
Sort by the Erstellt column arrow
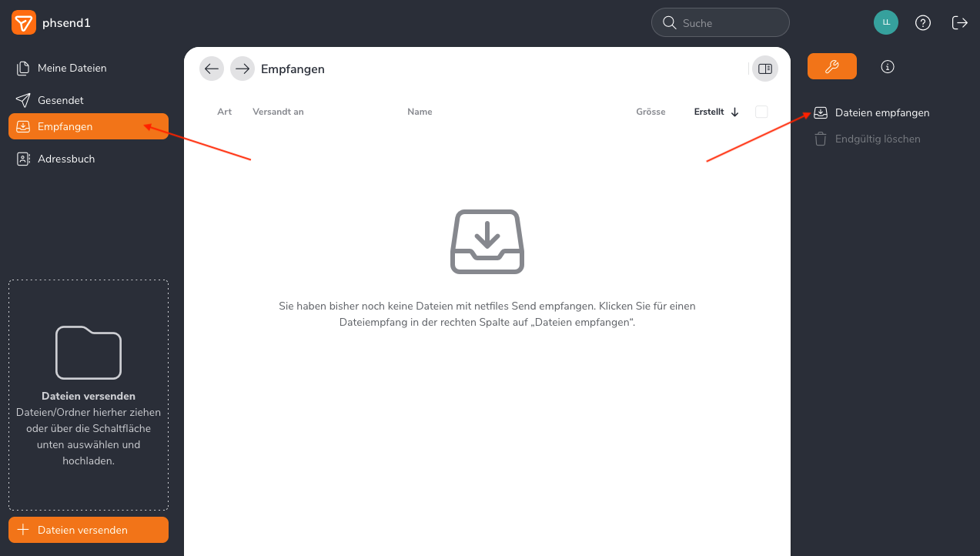734,112
